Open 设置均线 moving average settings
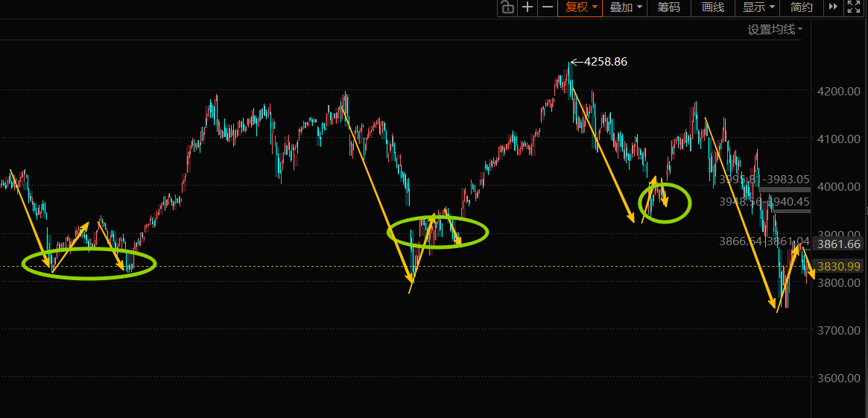The height and width of the screenshot is (418, 868). click(x=775, y=30)
